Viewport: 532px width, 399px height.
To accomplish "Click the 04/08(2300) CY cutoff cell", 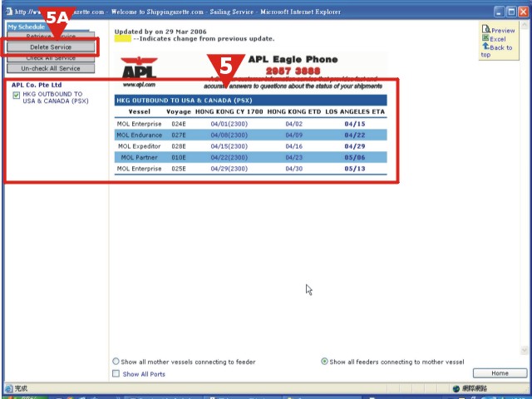I will [229, 135].
